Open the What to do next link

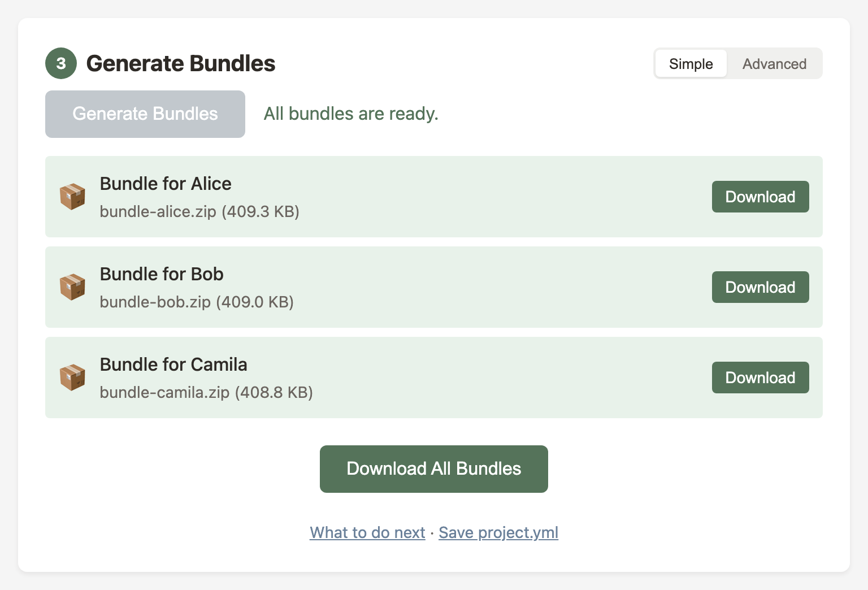point(367,532)
